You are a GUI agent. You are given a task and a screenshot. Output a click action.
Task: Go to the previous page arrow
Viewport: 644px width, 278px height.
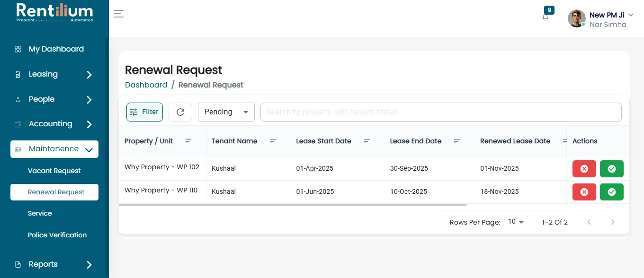(589, 222)
